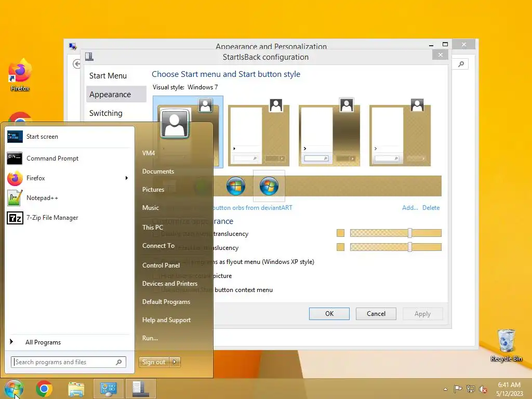Choose the fourth Start menu style thumbnail
Viewport: 532px width, 399px height.
coord(400,132)
